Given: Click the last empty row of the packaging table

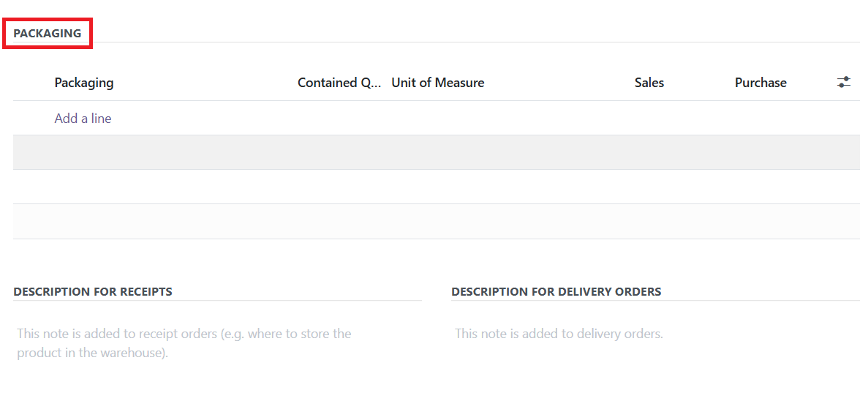Looking at the screenshot, I should point(437,221).
